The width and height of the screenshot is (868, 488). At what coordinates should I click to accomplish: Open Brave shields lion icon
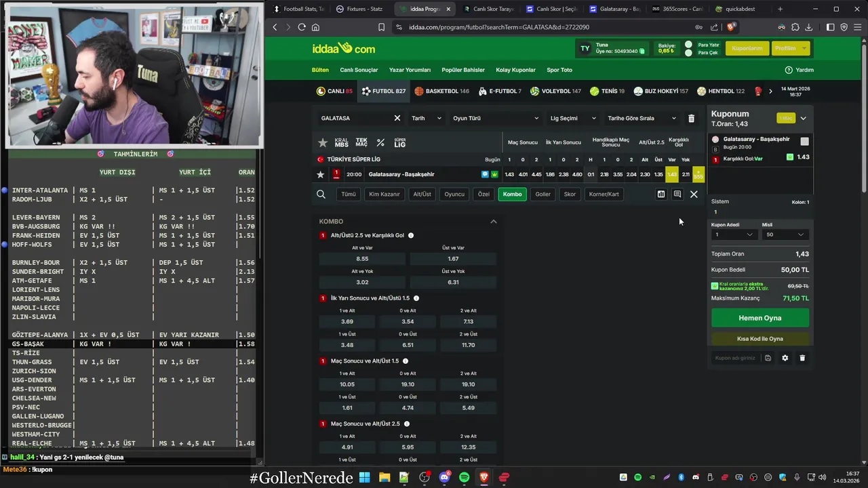pyautogui.click(x=731, y=27)
